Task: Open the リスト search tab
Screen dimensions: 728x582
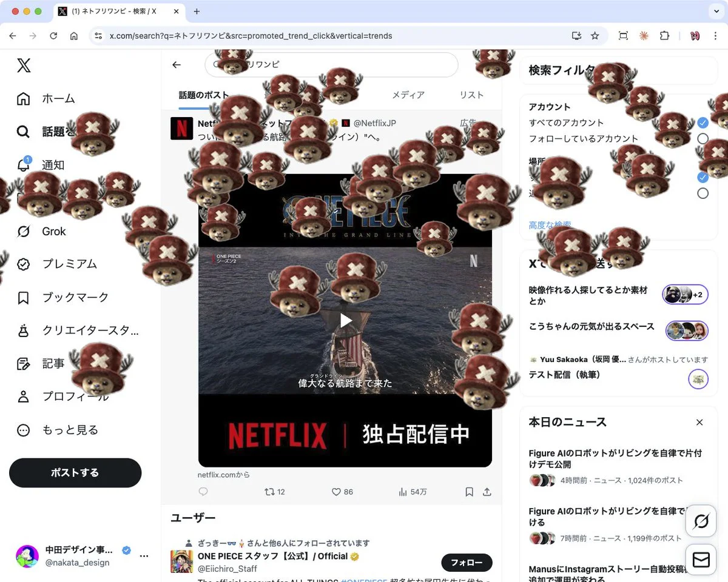Action: (x=472, y=95)
